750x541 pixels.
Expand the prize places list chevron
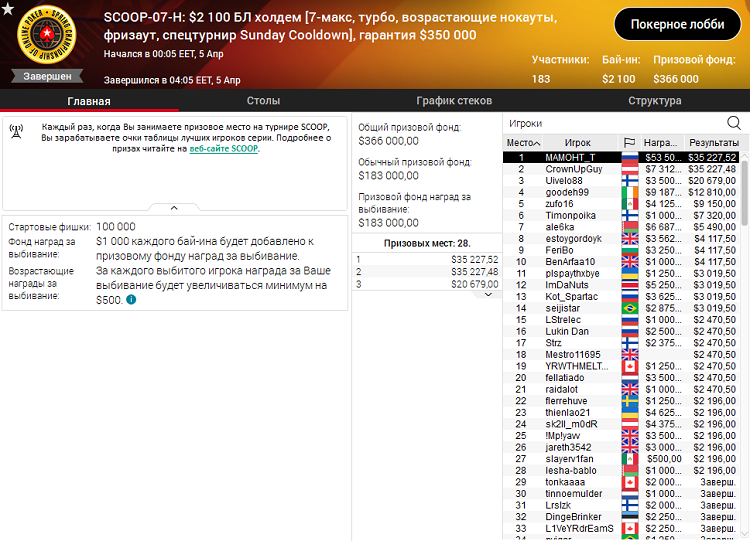point(488,294)
